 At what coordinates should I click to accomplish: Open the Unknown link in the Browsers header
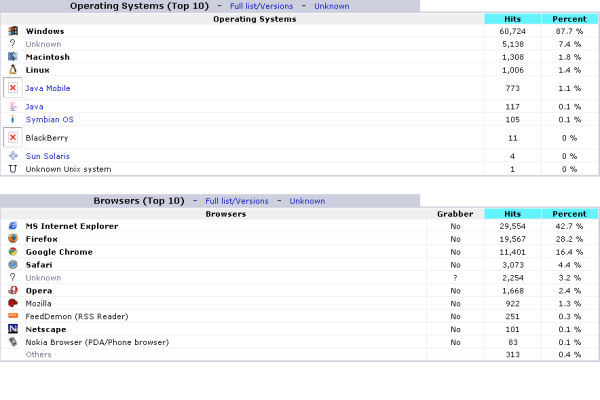tap(307, 201)
